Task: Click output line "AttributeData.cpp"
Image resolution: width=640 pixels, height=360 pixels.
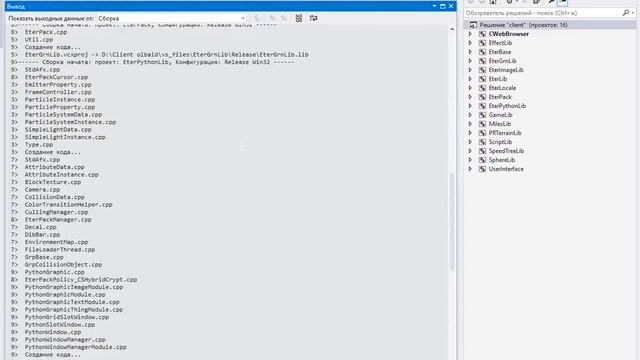Action: (54, 167)
